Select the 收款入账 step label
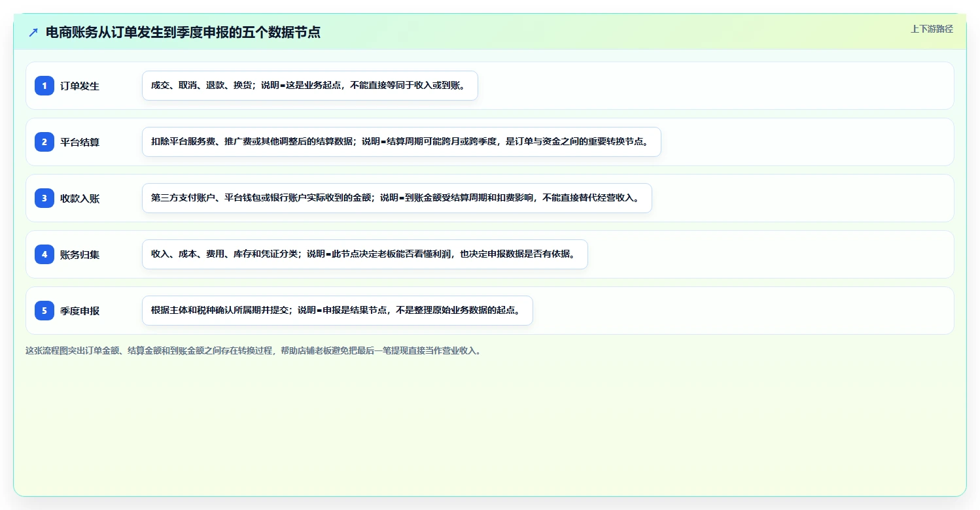This screenshot has width=980, height=510. pos(80,198)
